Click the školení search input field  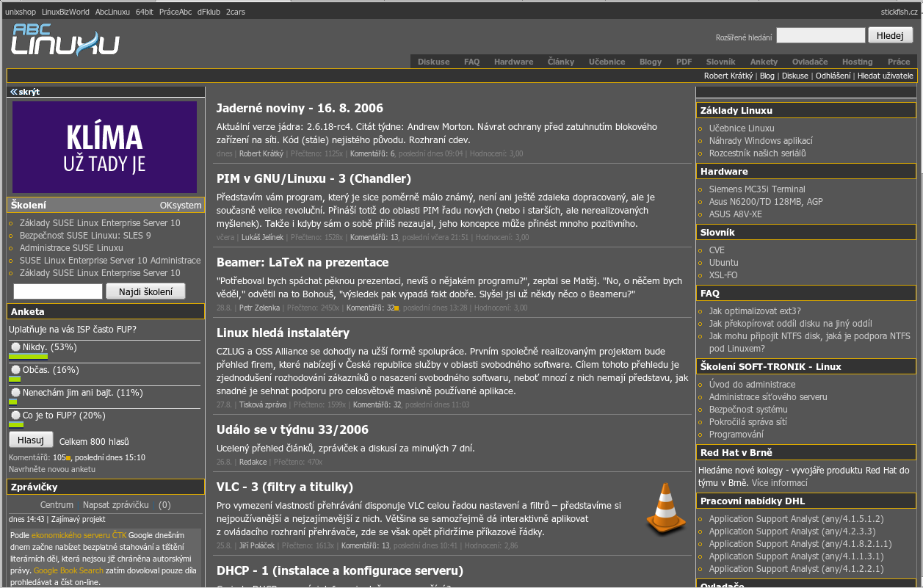[58, 291]
